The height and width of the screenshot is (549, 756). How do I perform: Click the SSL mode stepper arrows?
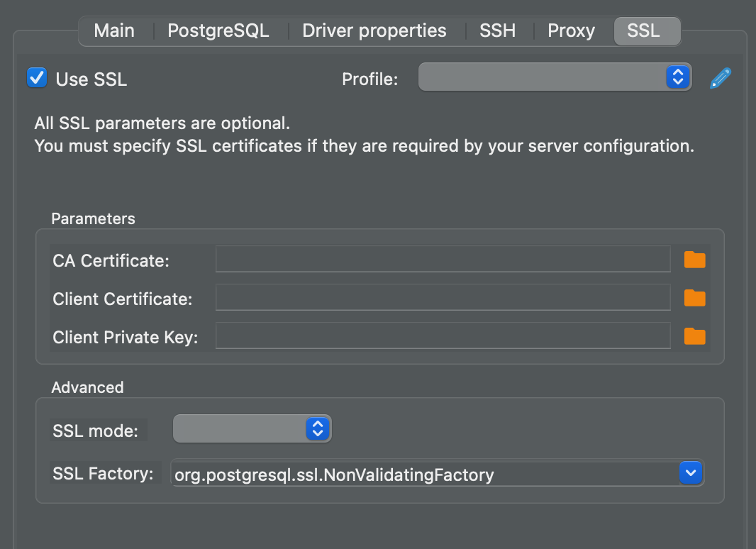tap(317, 428)
